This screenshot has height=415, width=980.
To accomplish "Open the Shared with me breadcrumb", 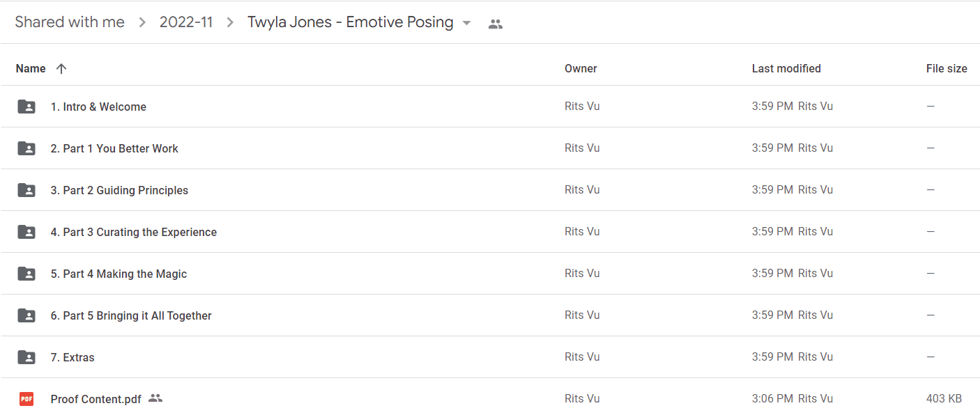I will 70,22.
